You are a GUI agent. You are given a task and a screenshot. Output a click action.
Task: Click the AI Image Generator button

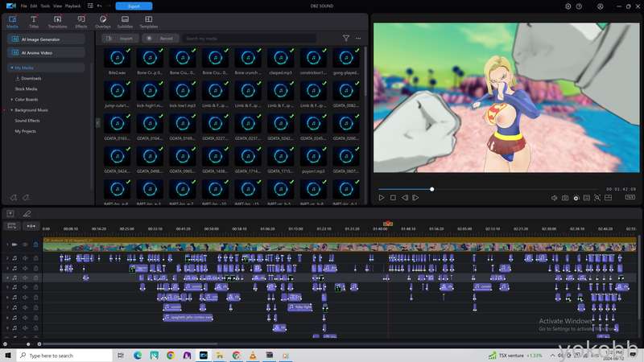pyautogui.click(x=46, y=39)
